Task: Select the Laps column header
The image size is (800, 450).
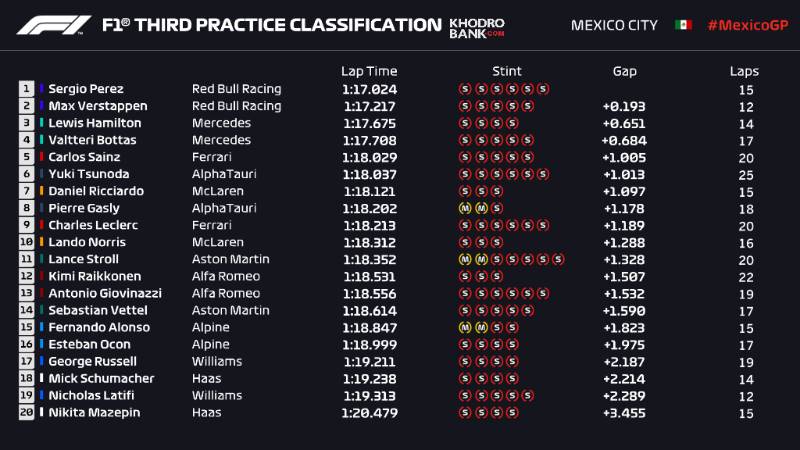Action: 744,71
